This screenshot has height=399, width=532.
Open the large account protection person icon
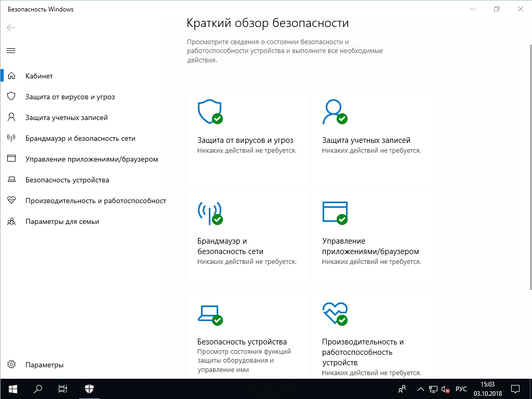[x=335, y=112]
